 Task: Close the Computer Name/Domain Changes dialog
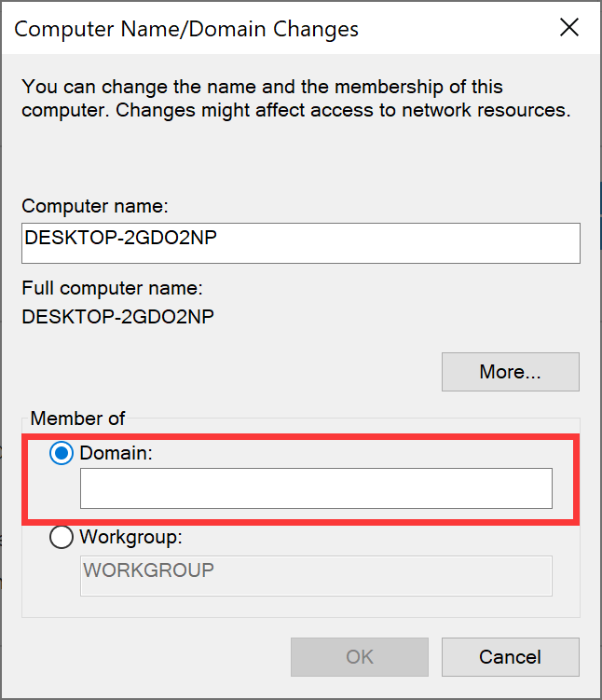569,28
